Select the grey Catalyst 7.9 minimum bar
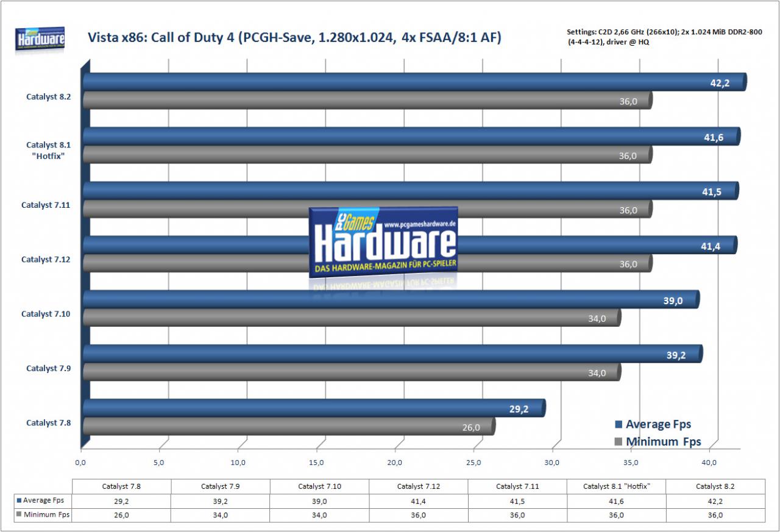The width and height of the screenshot is (780, 532). click(x=352, y=372)
